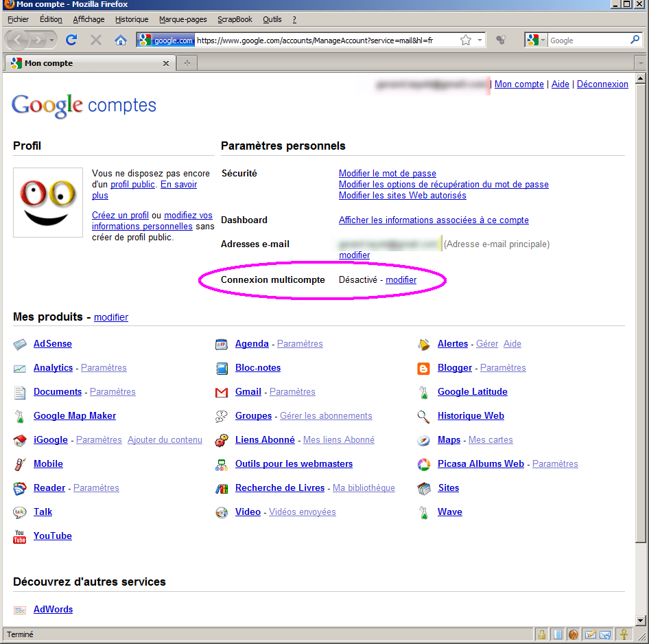Viewport: 649px width, 644px height.
Task: Open the Google Latitude link
Action: (472, 392)
